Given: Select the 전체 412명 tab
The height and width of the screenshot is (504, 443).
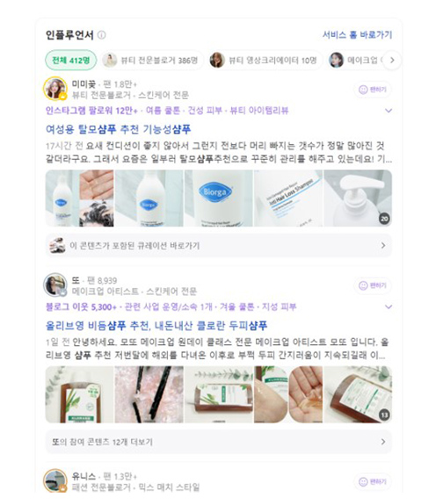Looking at the screenshot, I should (x=71, y=60).
